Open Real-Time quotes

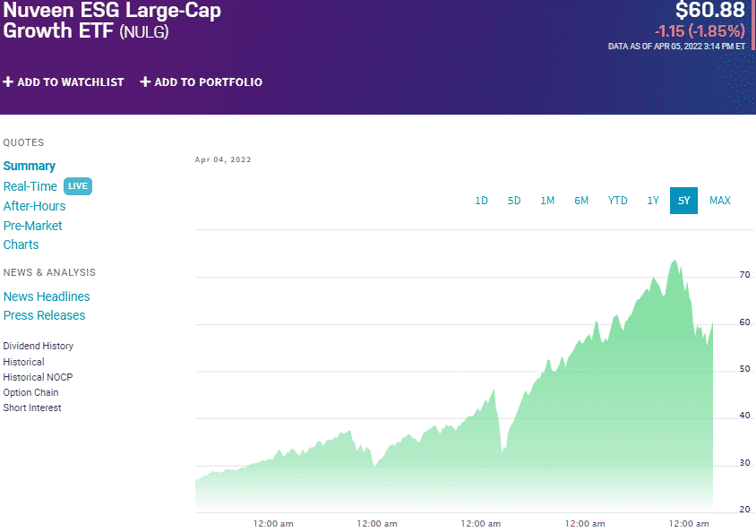(30, 186)
